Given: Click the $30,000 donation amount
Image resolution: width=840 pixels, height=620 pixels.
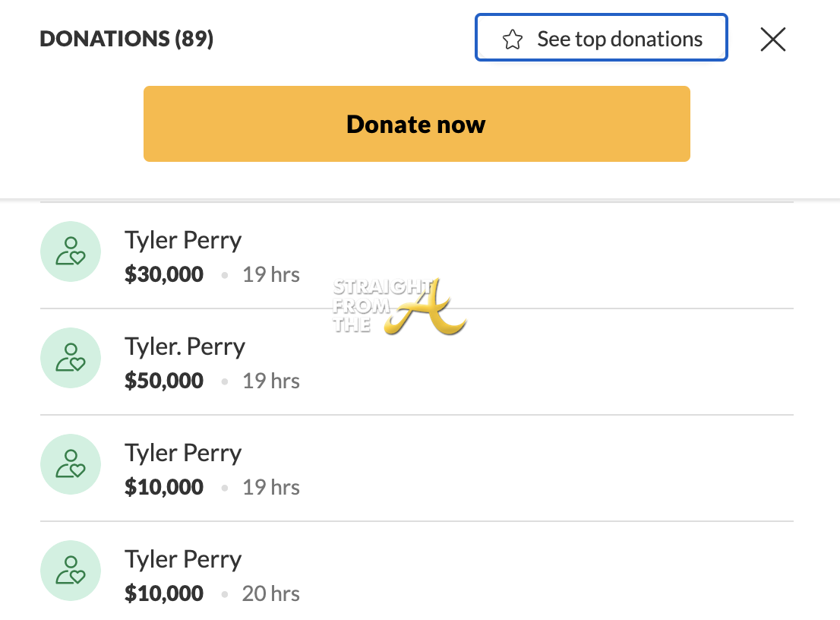Looking at the screenshot, I should (164, 274).
